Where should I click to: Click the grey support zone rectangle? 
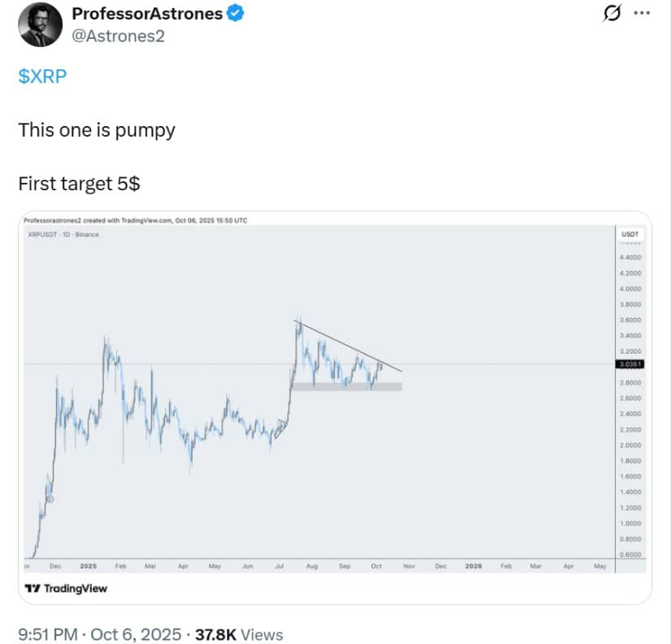point(346,386)
